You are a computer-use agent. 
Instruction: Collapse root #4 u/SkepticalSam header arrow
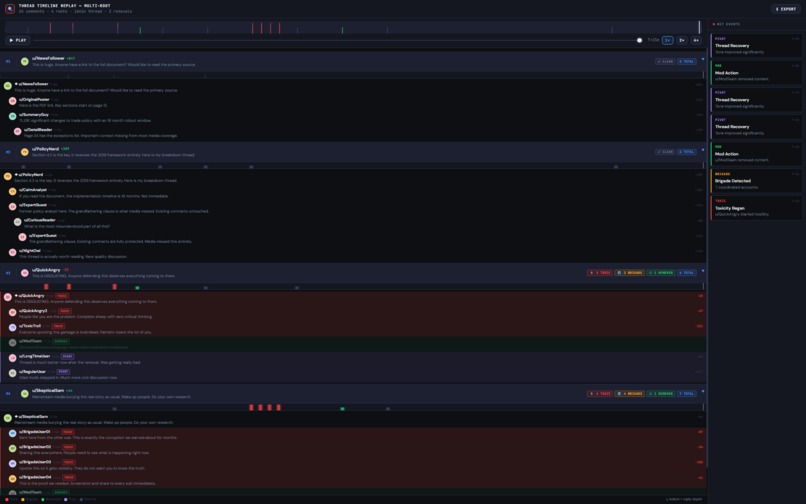pyautogui.click(x=703, y=391)
